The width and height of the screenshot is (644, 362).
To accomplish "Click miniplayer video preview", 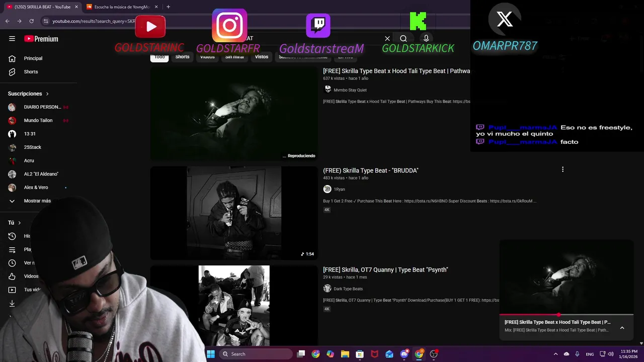I will coord(567,278).
